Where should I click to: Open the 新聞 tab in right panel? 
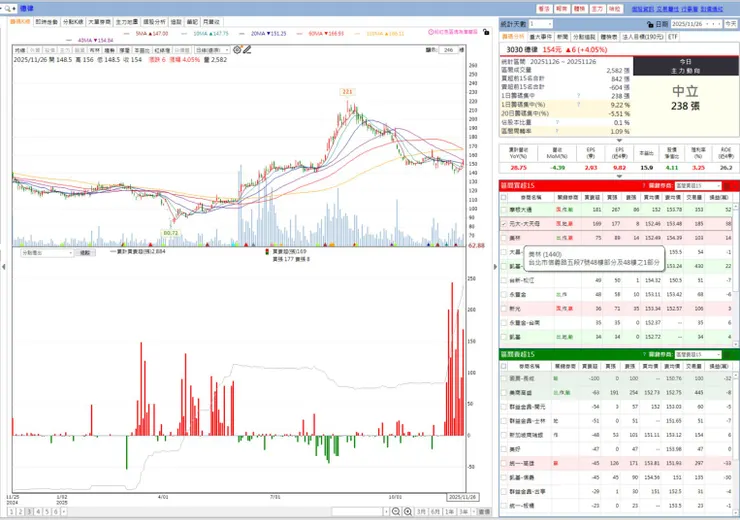coord(562,37)
